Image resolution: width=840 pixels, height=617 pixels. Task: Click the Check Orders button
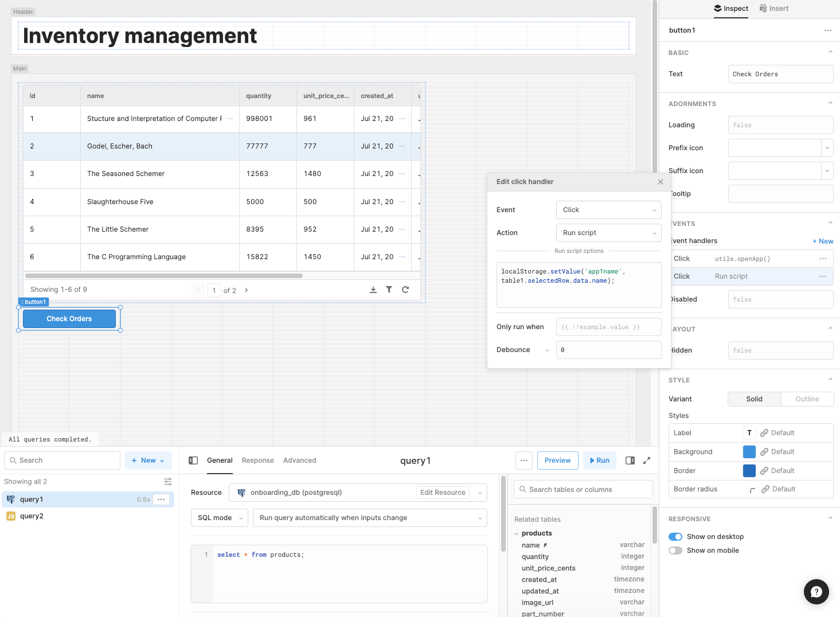69,319
